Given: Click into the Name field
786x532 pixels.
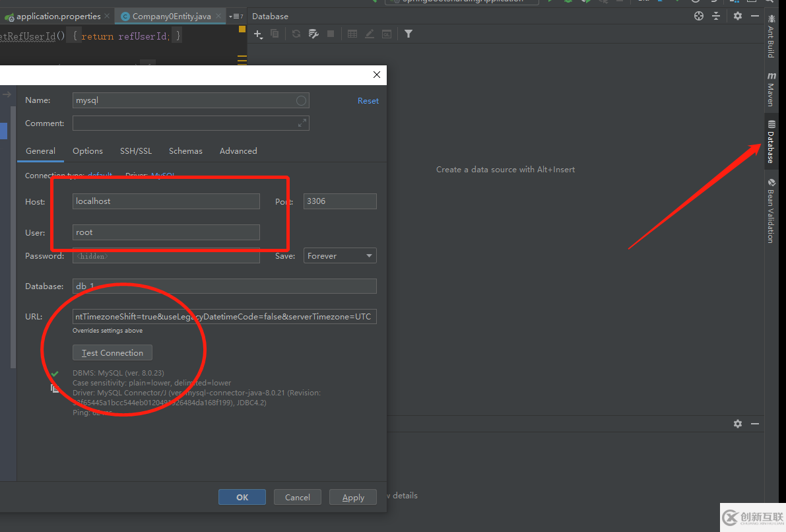Looking at the screenshot, I should point(191,100).
